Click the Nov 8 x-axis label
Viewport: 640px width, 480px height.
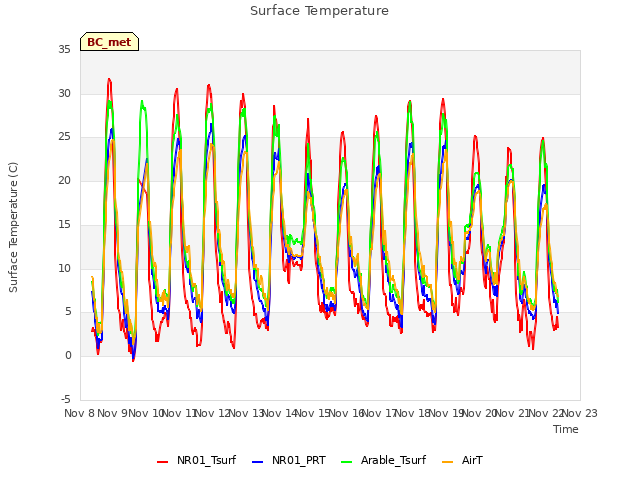coord(79,413)
